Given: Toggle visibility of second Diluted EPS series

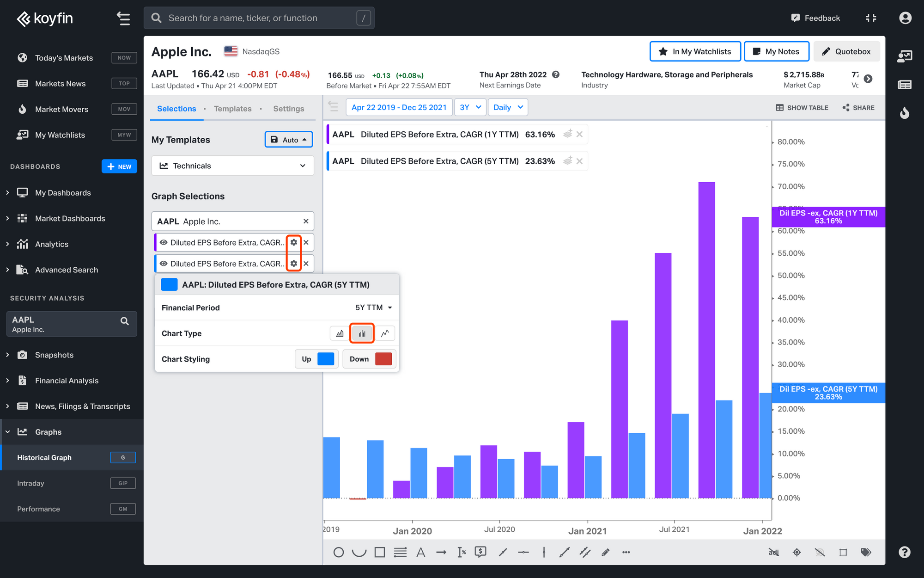Looking at the screenshot, I should [x=163, y=264].
